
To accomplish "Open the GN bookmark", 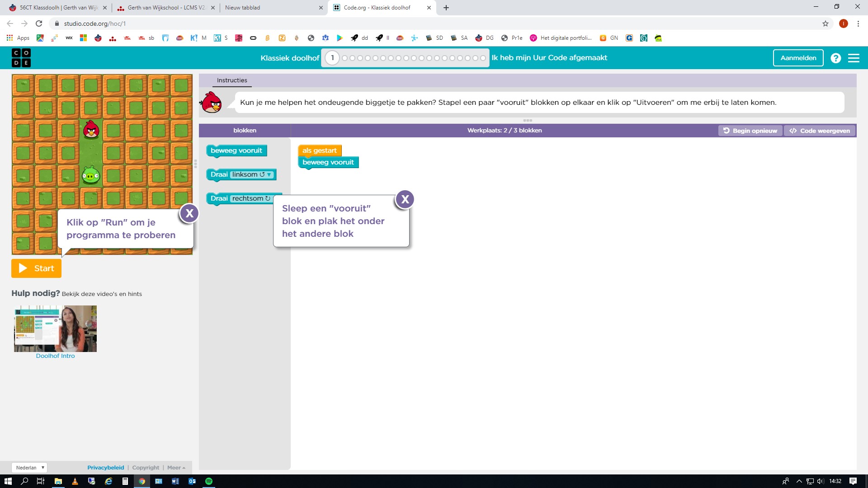I will pyautogui.click(x=609, y=38).
